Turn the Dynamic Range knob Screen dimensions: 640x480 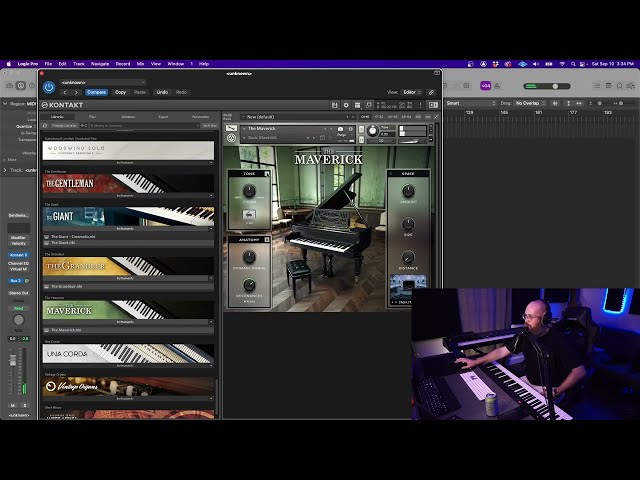[x=249, y=257]
